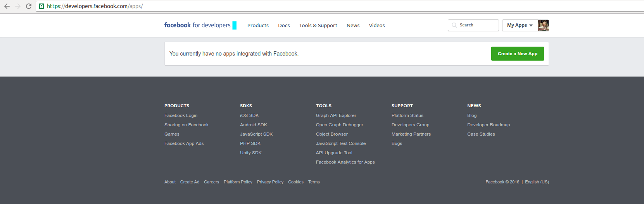Viewport: 644px width, 204px height.
Task: Open the Docs menu
Action: (x=284, y=26)
